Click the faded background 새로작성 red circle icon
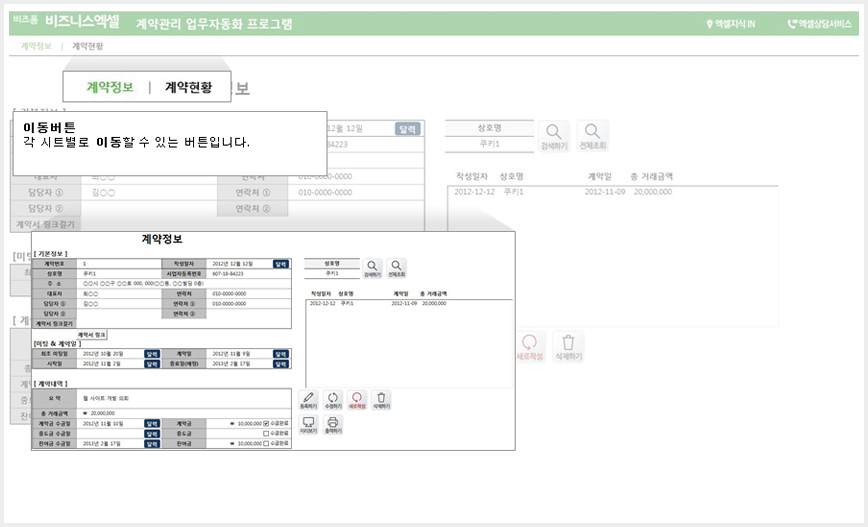The height and width of the screenshot is (527, 868). click(x=530, y=348)
